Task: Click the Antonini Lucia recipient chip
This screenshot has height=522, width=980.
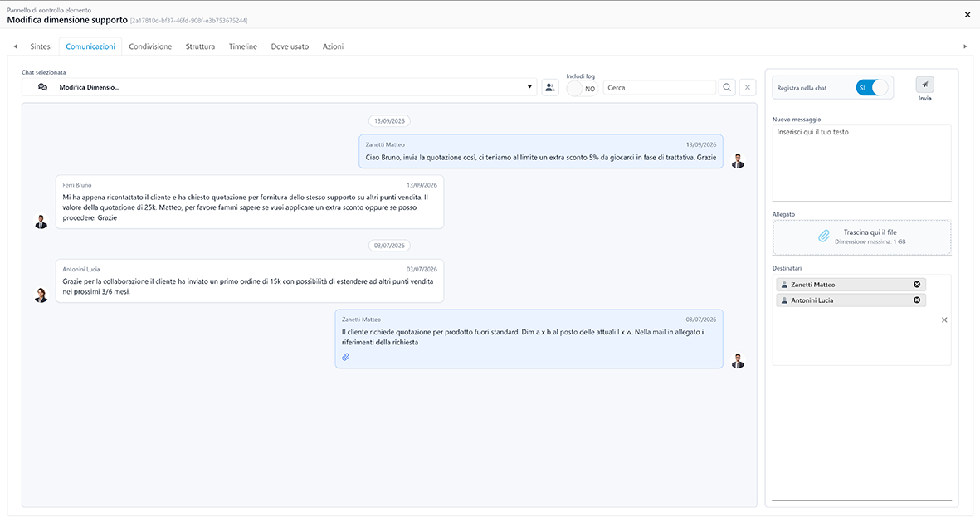Action: (x=851, y=300)
